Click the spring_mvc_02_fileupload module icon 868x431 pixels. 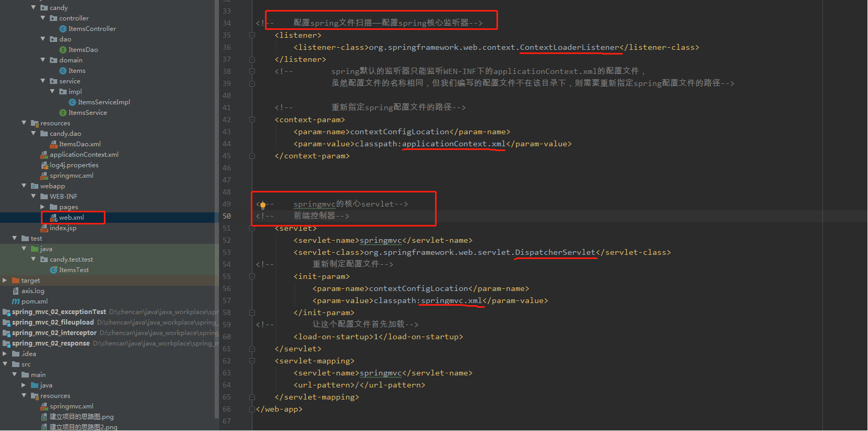(x=6, y=322)
